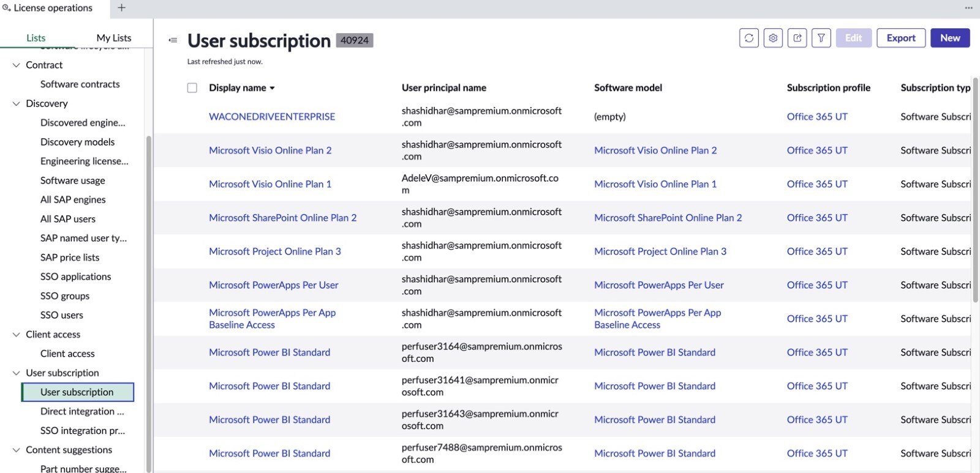
Task: Open Office 365 UT link in WACONEDRIVEENTERPRISE row
Action: [x=817, y=117]
